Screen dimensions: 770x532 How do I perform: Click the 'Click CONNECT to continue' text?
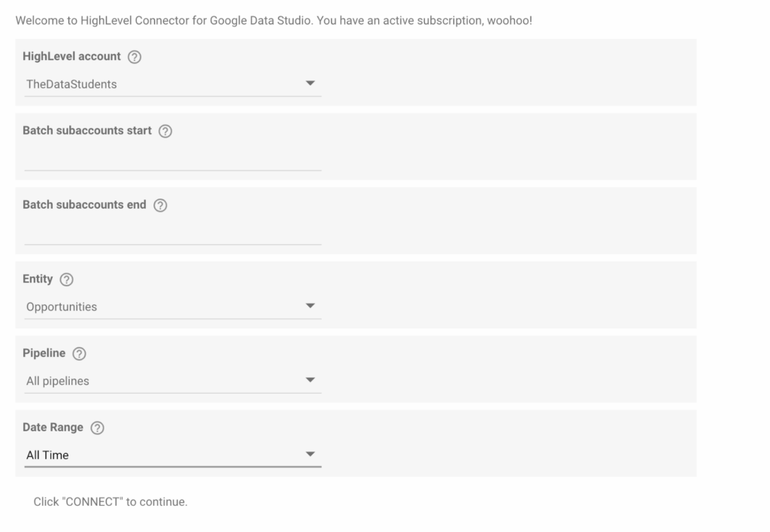tap(111, 502)
